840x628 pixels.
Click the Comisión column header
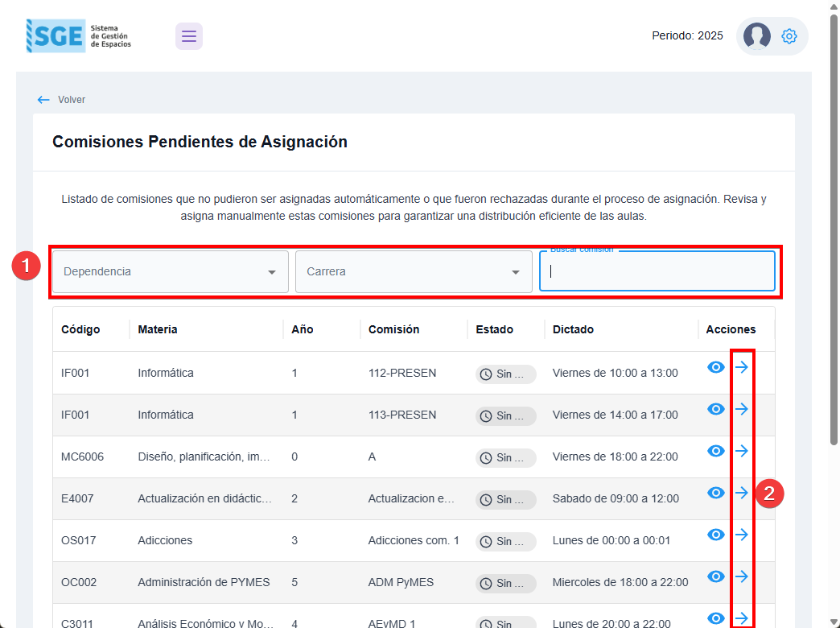tap(393, 329)
